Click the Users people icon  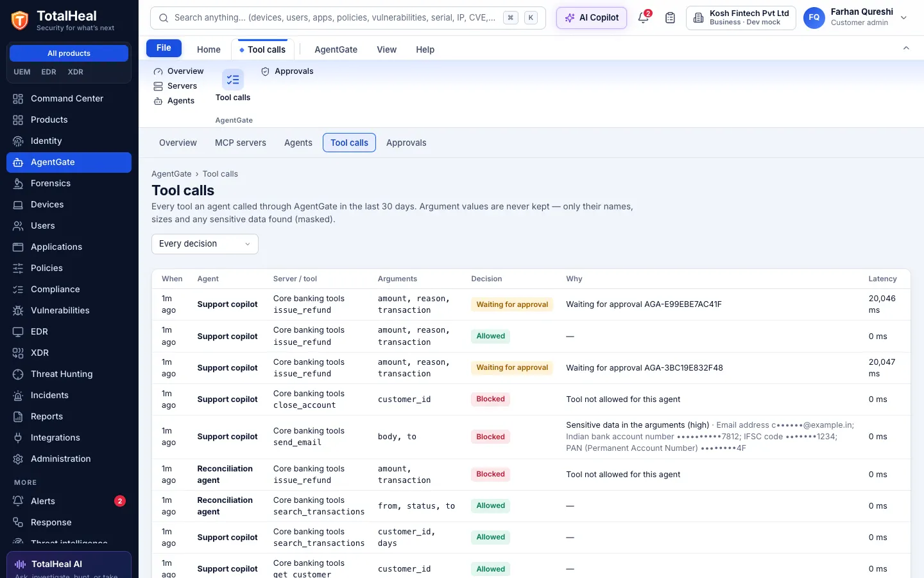point(18,225)
